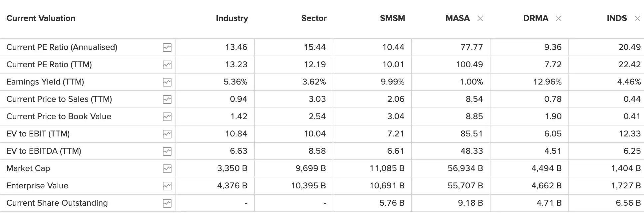
Task: Click chart icon beside Earnings Yield (TTM)
Action: (167, 82)
